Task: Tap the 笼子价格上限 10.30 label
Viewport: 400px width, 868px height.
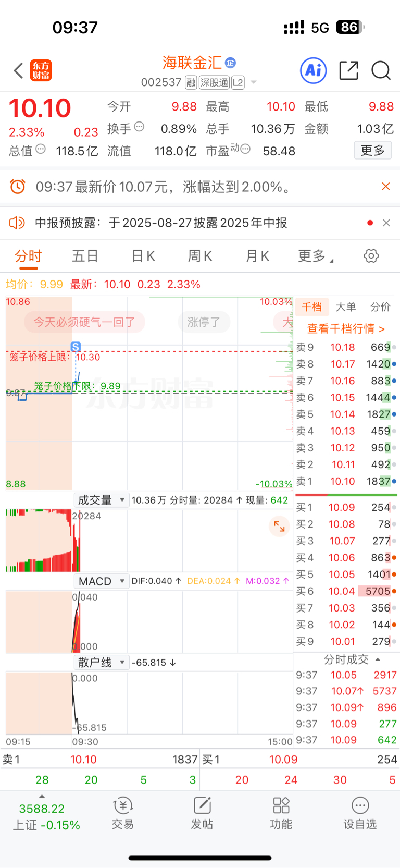Action: pyautogui.click(x=55, y=357)
